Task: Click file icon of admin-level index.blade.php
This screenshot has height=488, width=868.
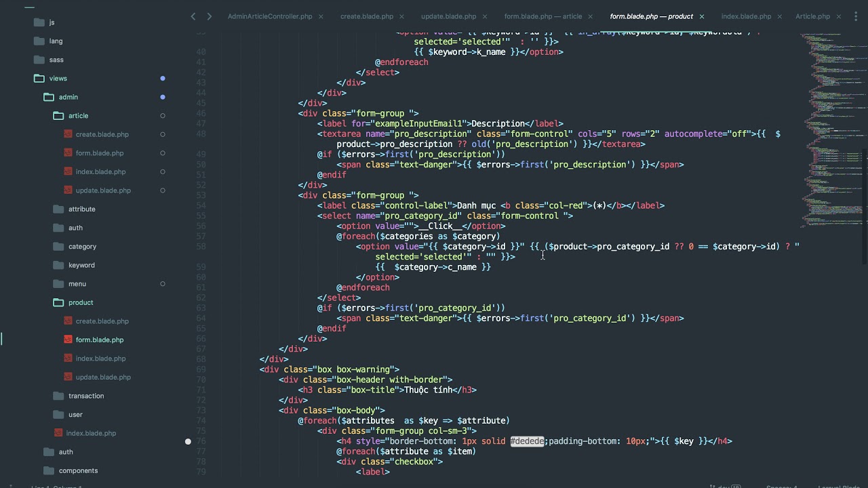Action: [58, 433]
